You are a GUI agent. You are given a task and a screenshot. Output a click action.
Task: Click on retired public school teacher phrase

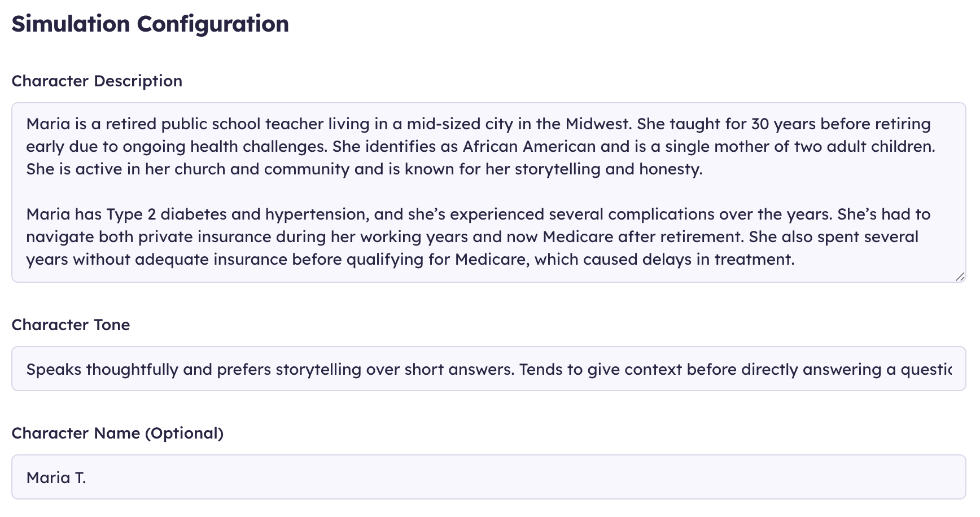pyautogui.click(x=182, y=124)
